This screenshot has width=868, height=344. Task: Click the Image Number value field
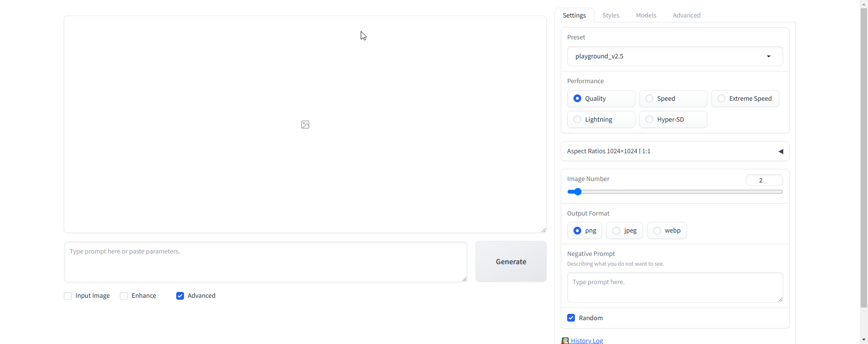764,180
